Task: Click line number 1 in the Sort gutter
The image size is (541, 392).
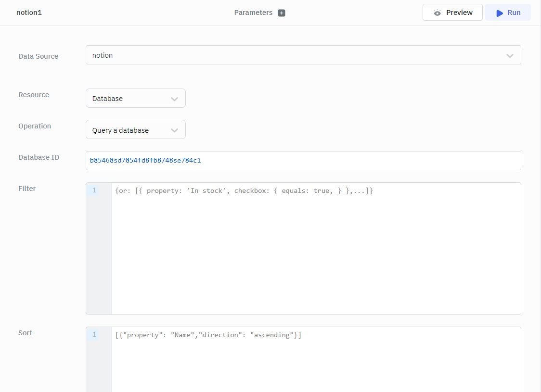Action: (94, 335)
